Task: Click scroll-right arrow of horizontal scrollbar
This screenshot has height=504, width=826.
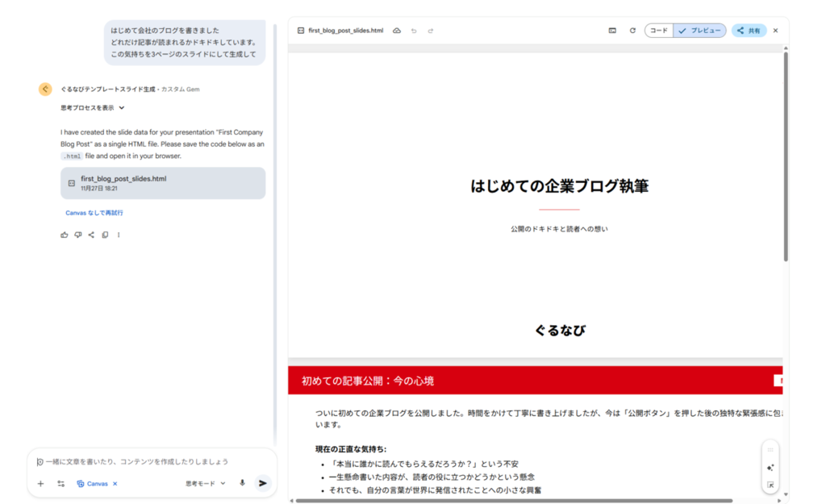Action: click(x=779, y=501)
